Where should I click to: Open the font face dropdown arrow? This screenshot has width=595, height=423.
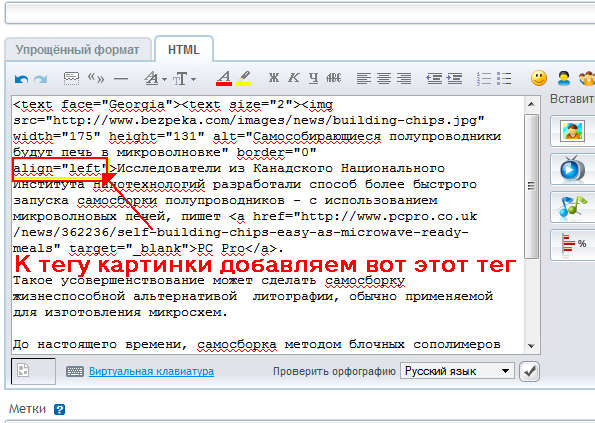[x=164, y=79]
